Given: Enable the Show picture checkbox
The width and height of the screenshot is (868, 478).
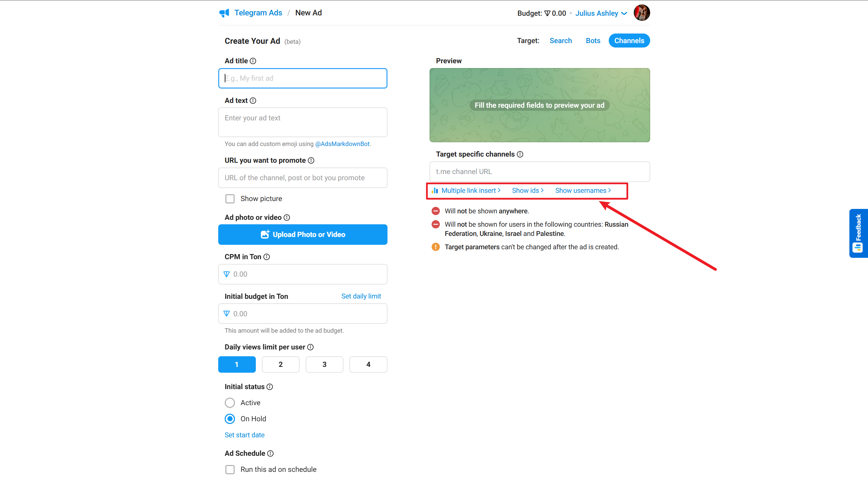Looking at the screenshot, I should tap(230, 199).
